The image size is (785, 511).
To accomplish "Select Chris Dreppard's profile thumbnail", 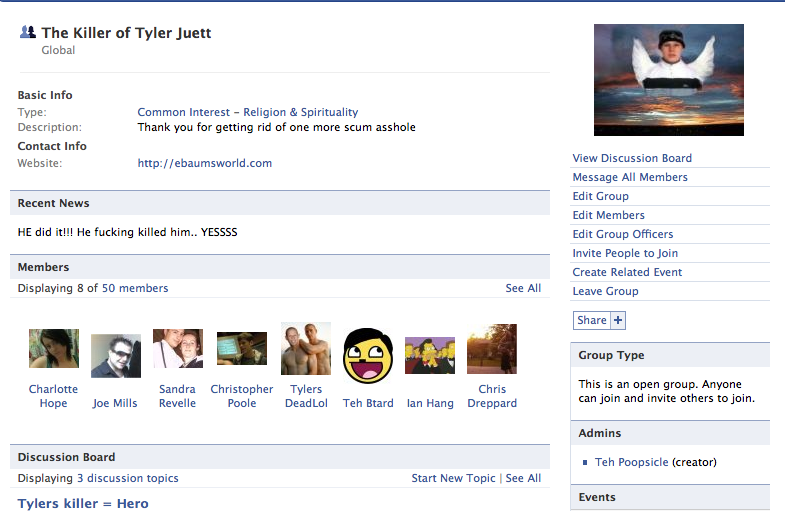I will (x=492, y=349).
